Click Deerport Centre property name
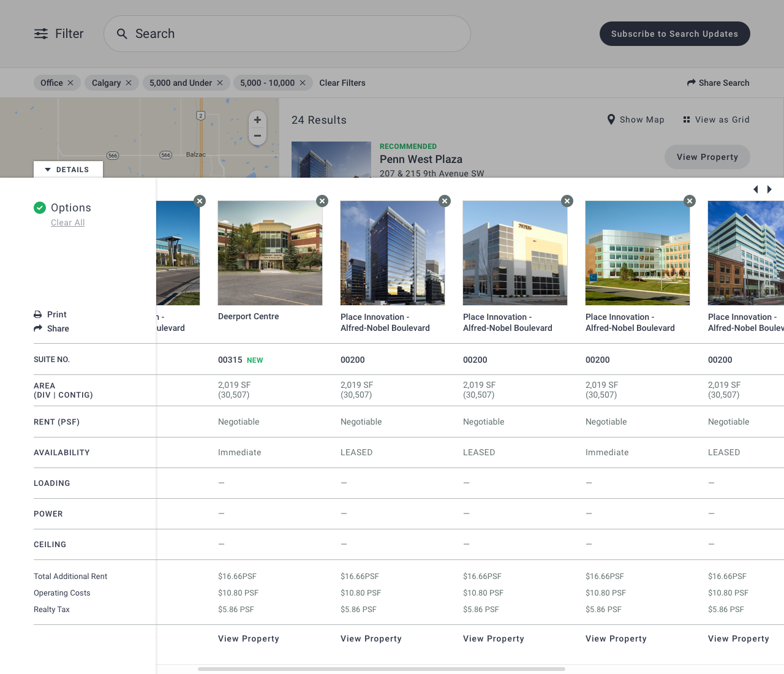The image size is (784, 674). 249,317
